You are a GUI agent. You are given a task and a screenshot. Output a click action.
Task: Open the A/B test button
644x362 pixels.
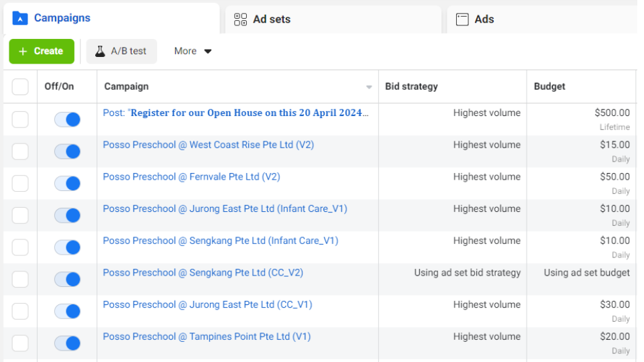tap(121, 52)
